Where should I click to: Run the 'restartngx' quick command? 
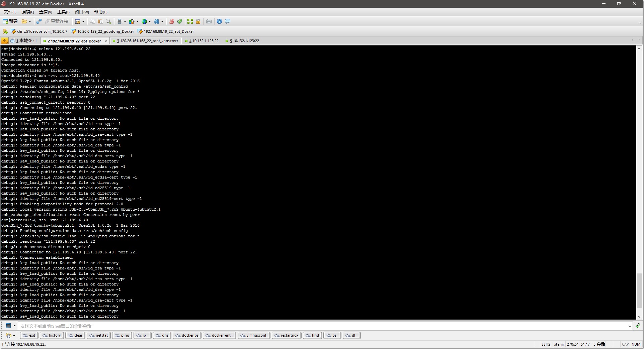[287, 335]
